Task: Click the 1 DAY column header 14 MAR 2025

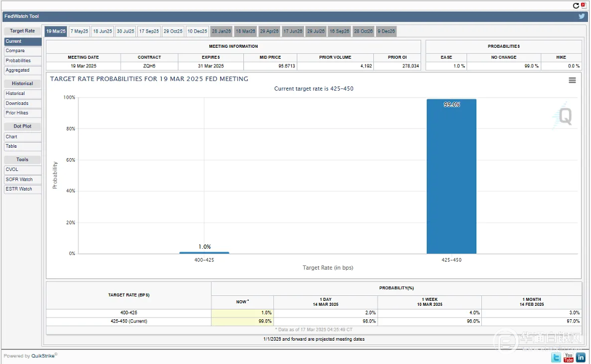Action: pyautogui.click(x=326, y=302)
